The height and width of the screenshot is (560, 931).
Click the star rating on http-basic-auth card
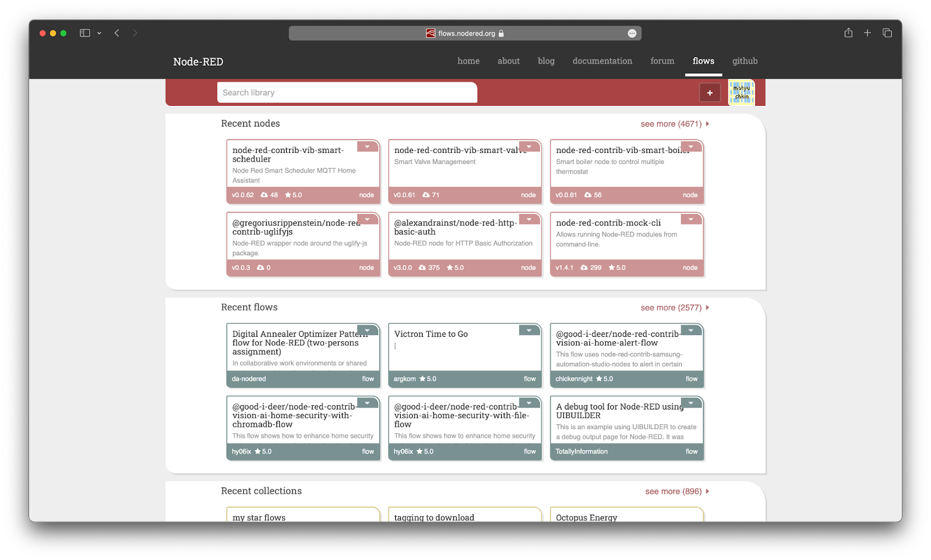(x=455, y=267)
